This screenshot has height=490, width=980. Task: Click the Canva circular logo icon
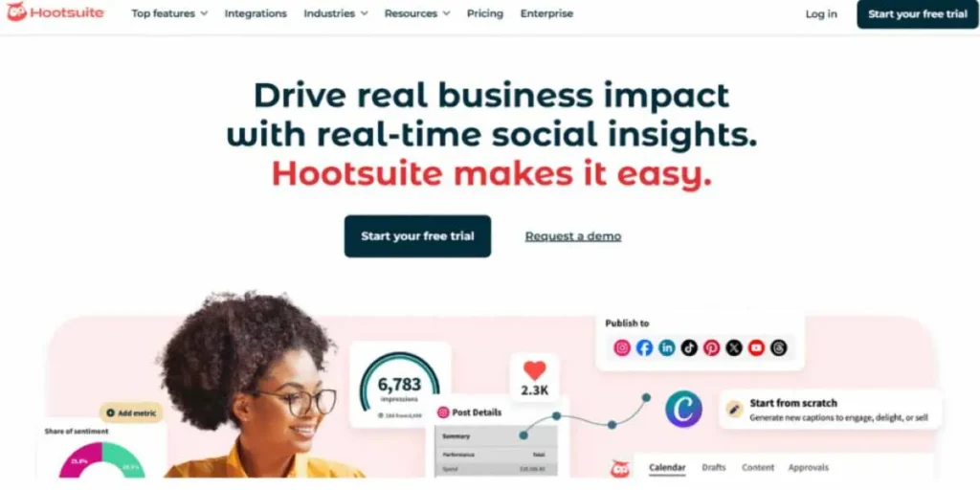pyautogui.click(x=683, y=410)
